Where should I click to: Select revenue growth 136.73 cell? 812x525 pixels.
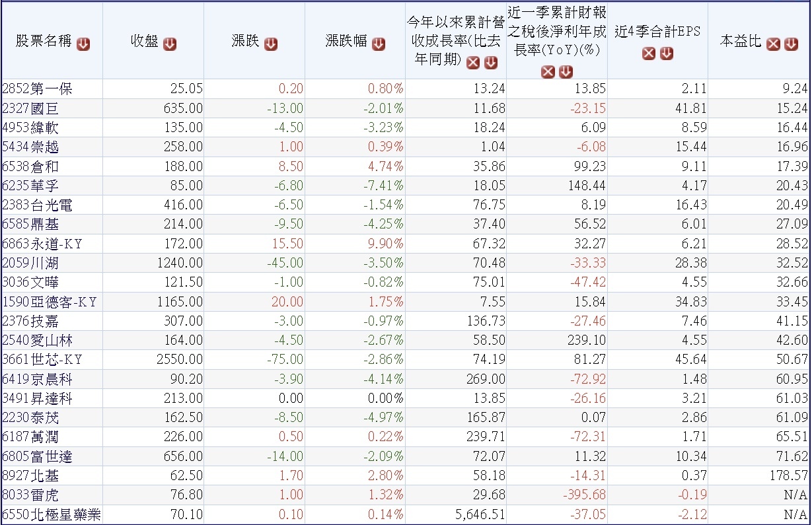(x=456, y=321)
